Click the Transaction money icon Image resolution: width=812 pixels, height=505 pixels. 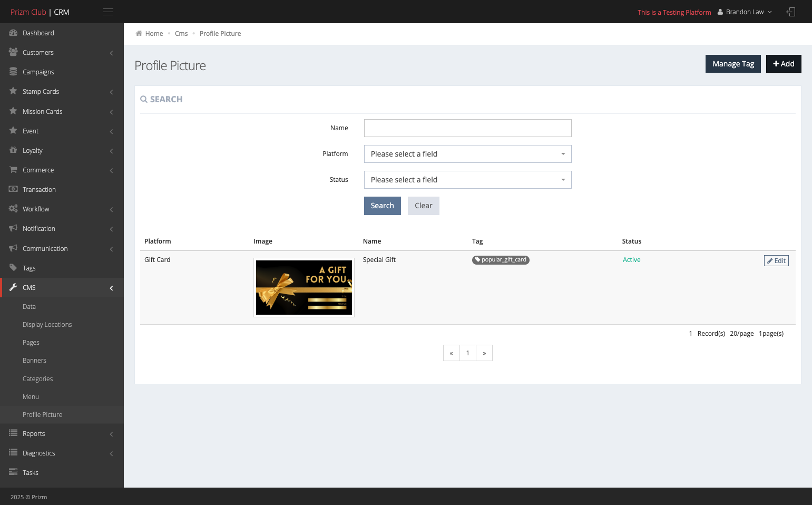[x=13, y=189]
